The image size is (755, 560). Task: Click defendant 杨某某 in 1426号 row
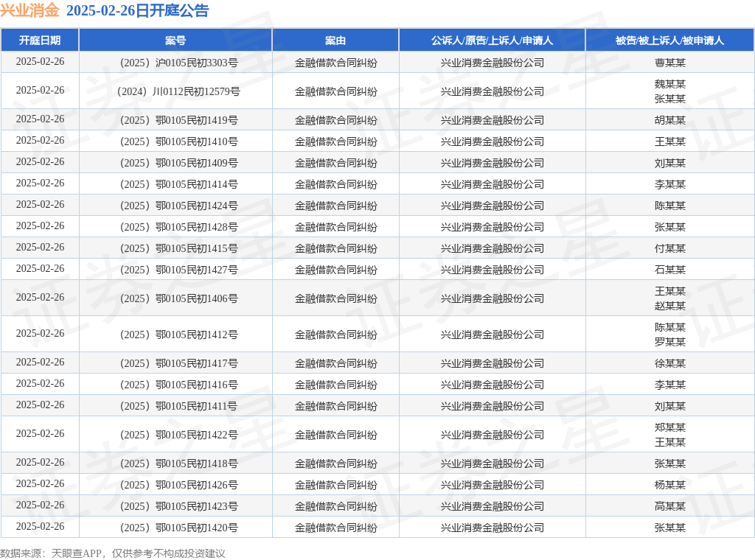669,485
